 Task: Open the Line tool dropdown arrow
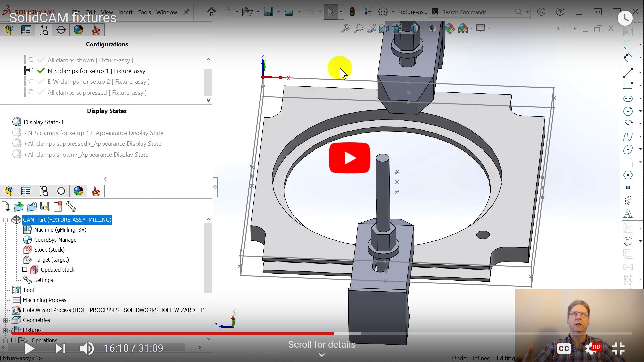point(640,73)
